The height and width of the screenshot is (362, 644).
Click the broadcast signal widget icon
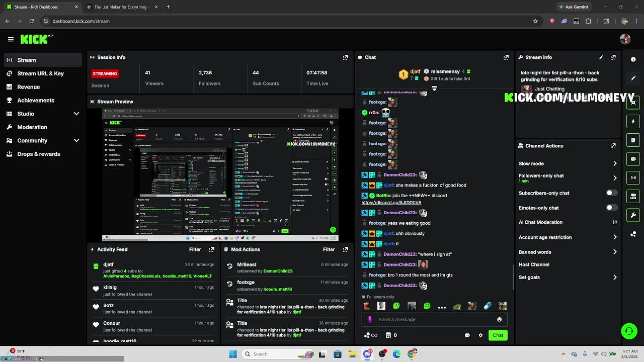pyautogui.click(x=633, y=177)
